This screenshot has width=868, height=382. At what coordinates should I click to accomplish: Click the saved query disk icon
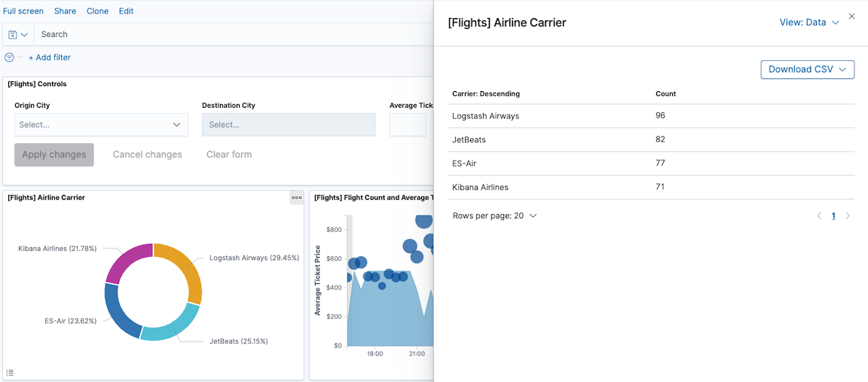[13, 35]
